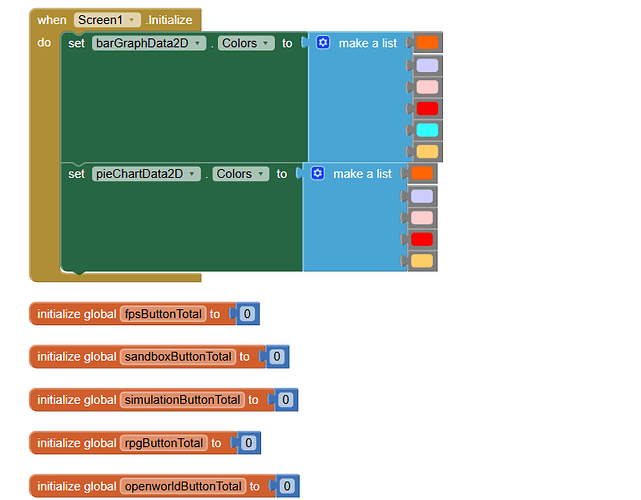
Task: Open Colors property dropdown for barGraphData2D
Action: [x=246, y=43]
